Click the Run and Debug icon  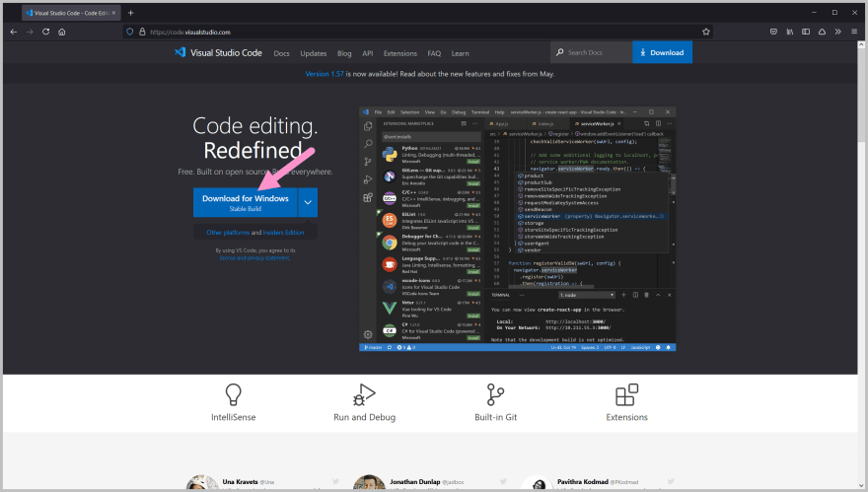pos(364,395)
